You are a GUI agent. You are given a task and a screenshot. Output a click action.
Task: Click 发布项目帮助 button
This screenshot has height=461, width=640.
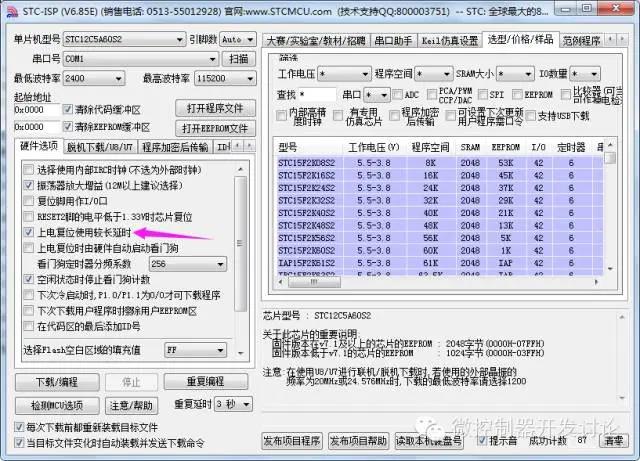coord(358,441)
